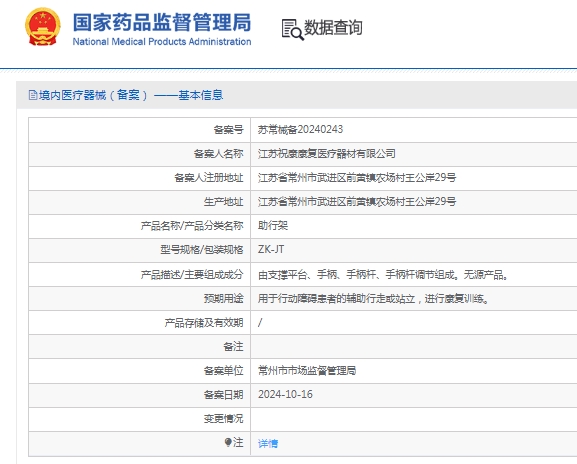577x464 pixels.
Task: Click the 产品名称/产品分类名称 label
Action: (x=192, y=226)
